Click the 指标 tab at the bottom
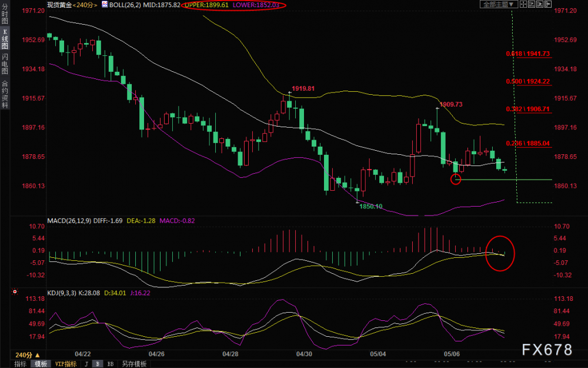Screen dimensions: 588x368 pyautogui.click(x=20, y=364)
